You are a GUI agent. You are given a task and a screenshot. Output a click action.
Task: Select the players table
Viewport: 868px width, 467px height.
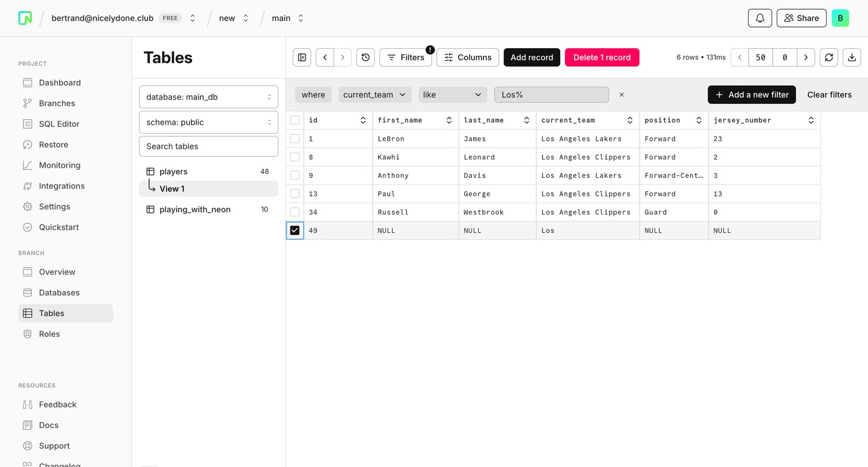pyautogui.click(x=208, y=172)
